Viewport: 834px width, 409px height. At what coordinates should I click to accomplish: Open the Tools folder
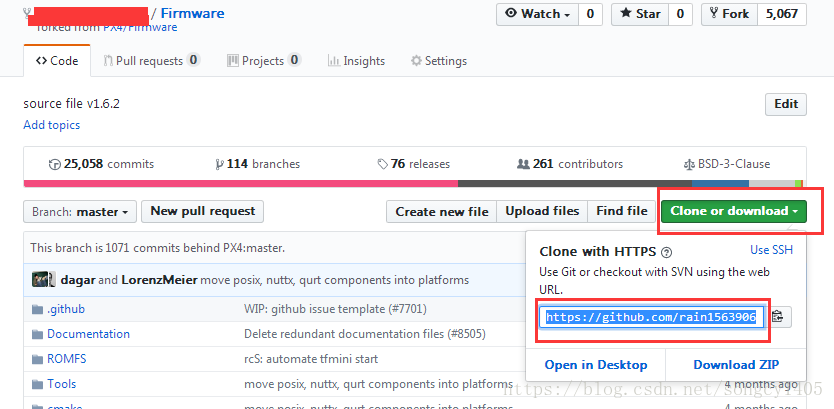[62, 384]
